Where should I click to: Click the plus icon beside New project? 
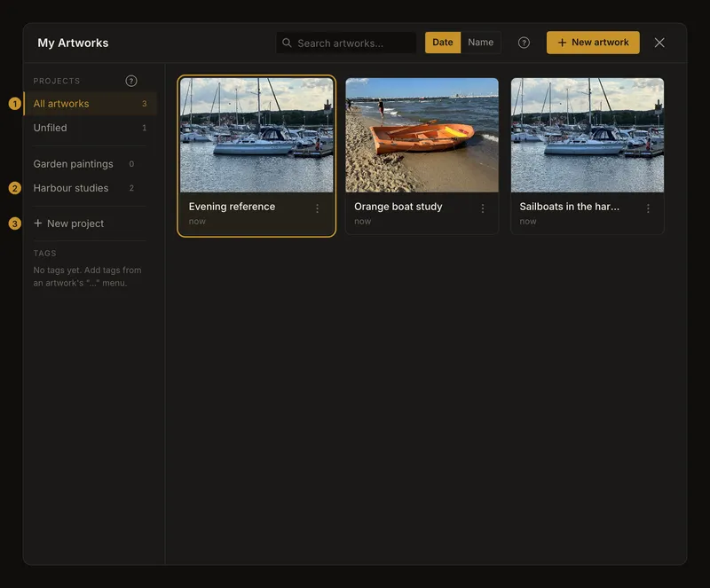coord(38,223)
